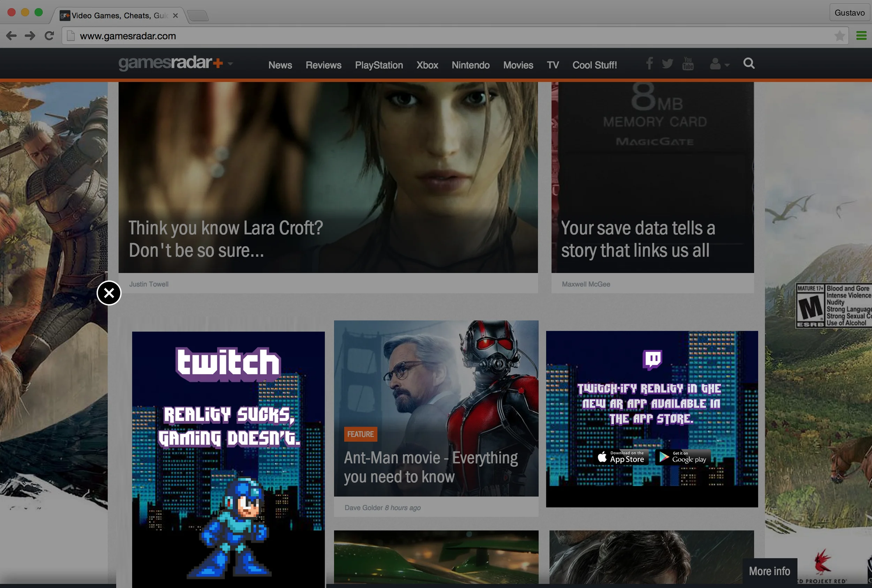
Task: Switch to the Video Games, Cheats tab
Action: coord(120,16)
